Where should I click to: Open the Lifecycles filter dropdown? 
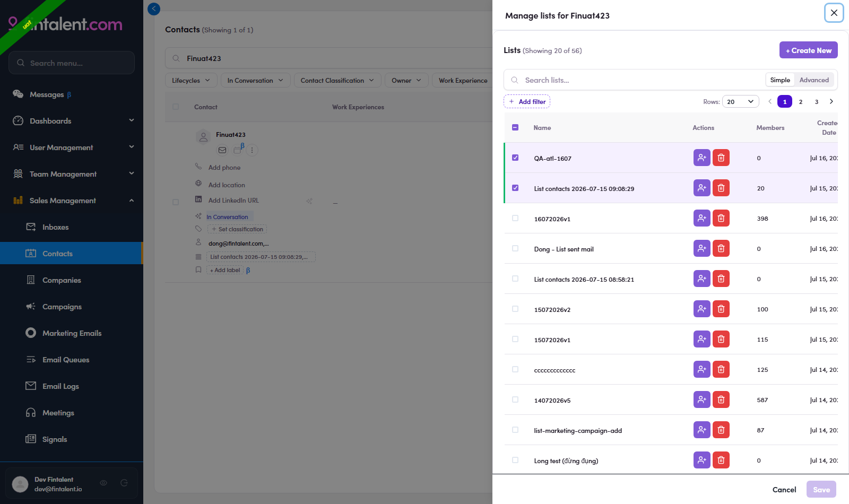pyautogui.click(x=191, y=80)
